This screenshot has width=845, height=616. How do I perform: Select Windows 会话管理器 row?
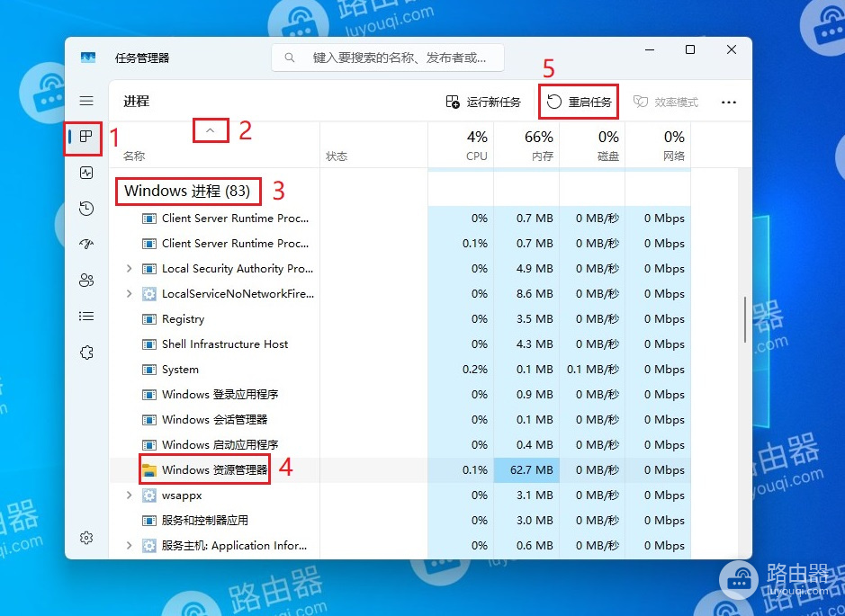pos(400,419)
